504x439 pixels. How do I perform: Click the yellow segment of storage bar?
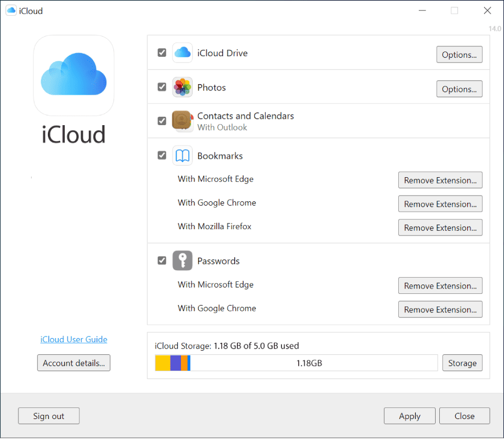(163, 363)
